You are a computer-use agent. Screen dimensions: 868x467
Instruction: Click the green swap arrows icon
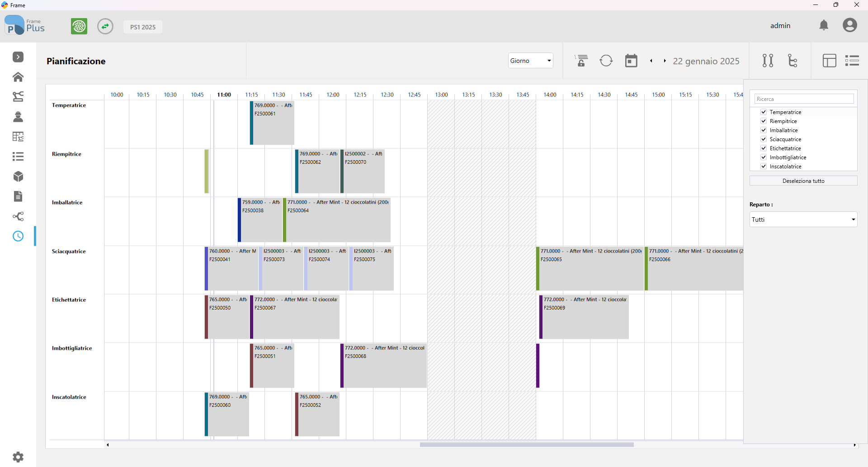click(x=105, y=26)
